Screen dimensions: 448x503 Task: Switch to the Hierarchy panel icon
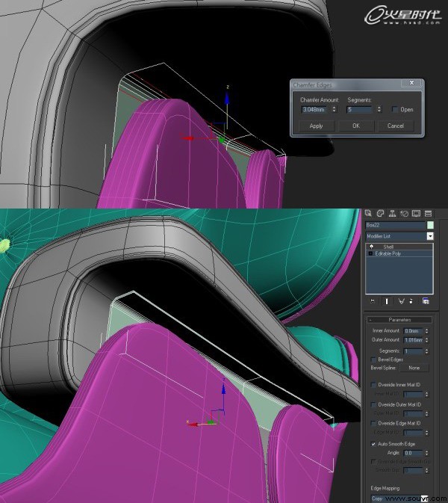point(392,213)
